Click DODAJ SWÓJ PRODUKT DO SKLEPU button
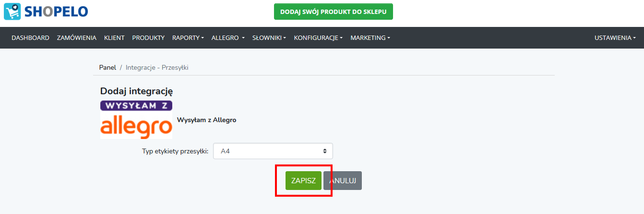The image size is (644, 214). [x=334, y=12]
